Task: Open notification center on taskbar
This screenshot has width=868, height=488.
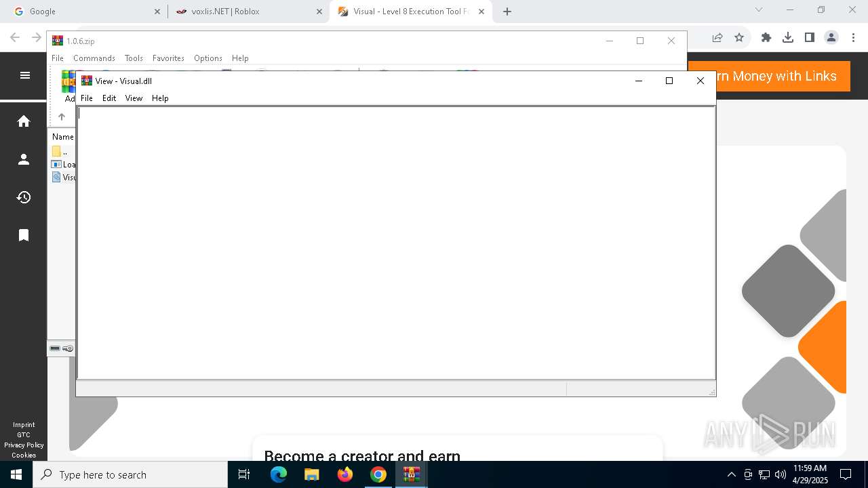Action: click(846, 474)
